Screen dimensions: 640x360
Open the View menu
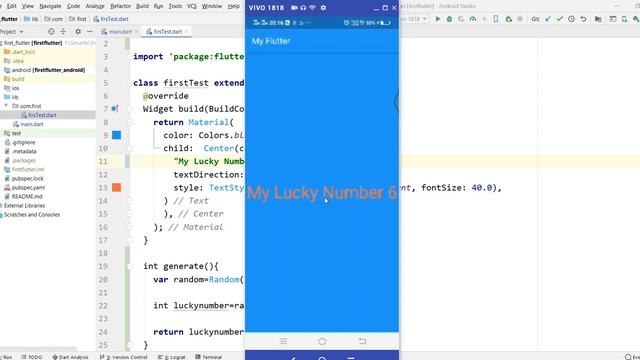click(28, 6)
